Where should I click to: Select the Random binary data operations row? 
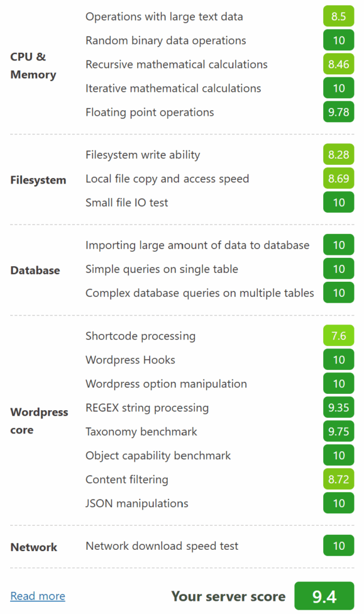(x=219, y=40)
